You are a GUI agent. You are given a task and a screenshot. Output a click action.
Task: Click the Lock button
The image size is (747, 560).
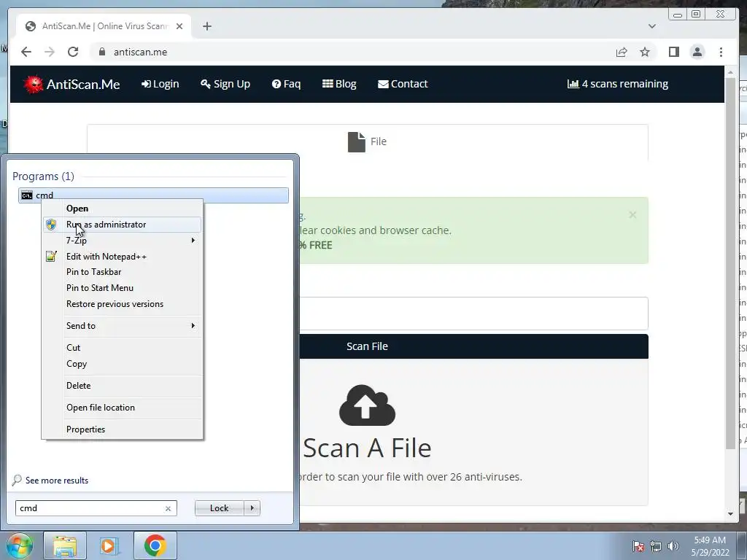219,508
